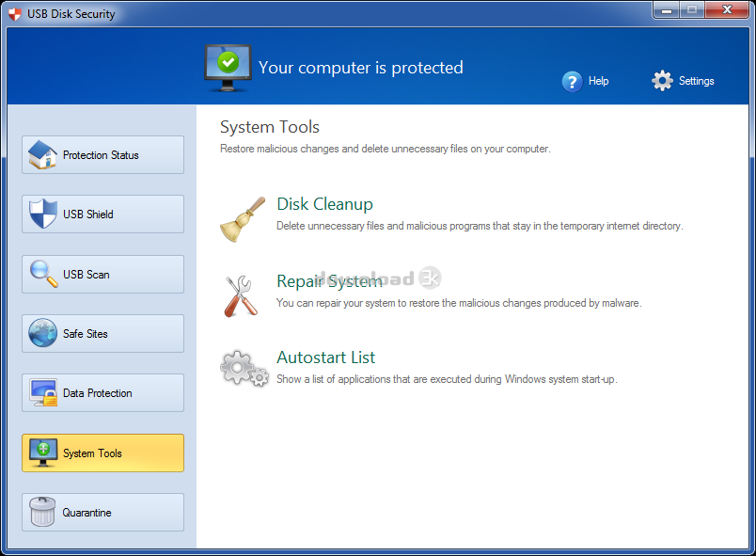Click the Settings text link
Screen dimensions: 756x556
pos(696,81)
